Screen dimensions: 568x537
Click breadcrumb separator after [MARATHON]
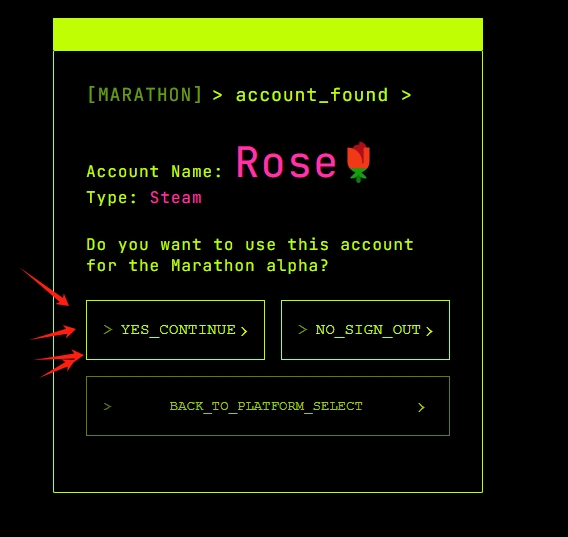coord(217,95)
